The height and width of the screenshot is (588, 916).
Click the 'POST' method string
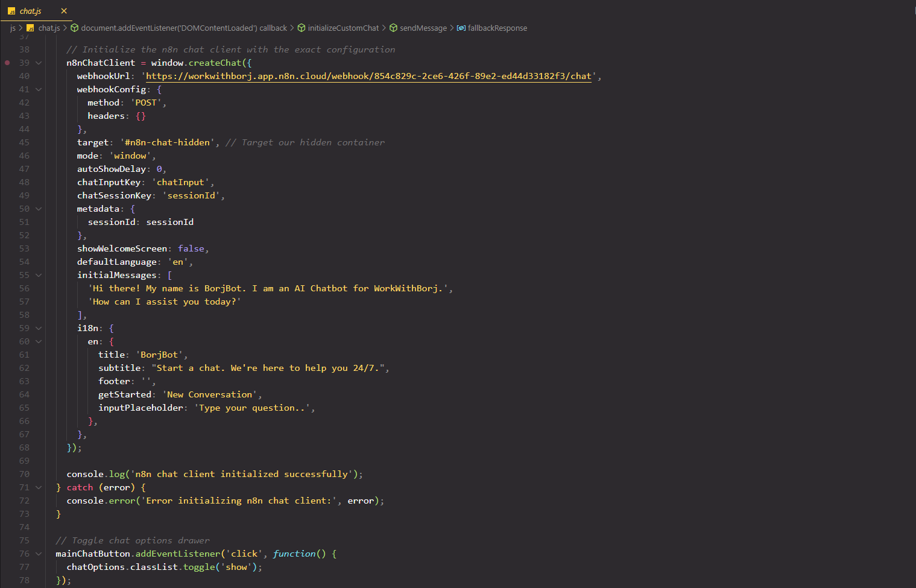(146, 103)
